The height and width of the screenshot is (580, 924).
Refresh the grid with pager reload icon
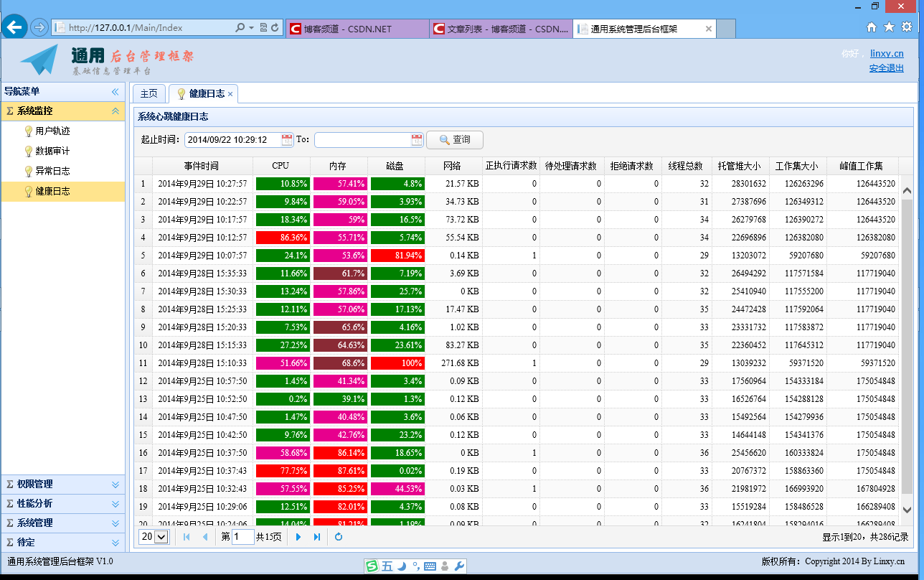[x=339, y=537]
